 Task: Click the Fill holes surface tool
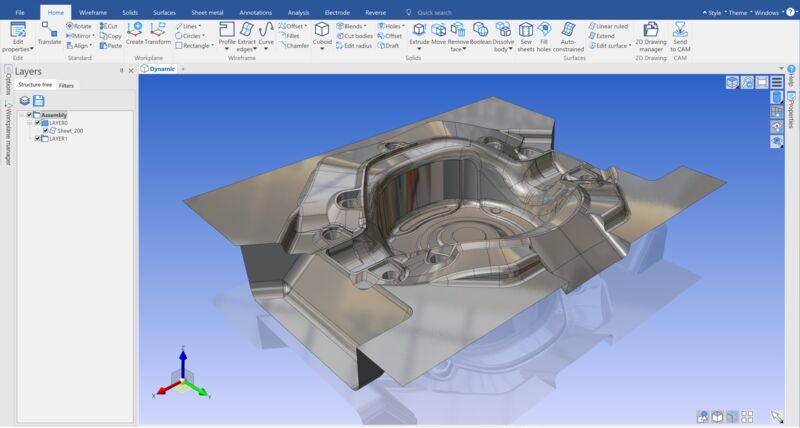click(x=544, y=30)
